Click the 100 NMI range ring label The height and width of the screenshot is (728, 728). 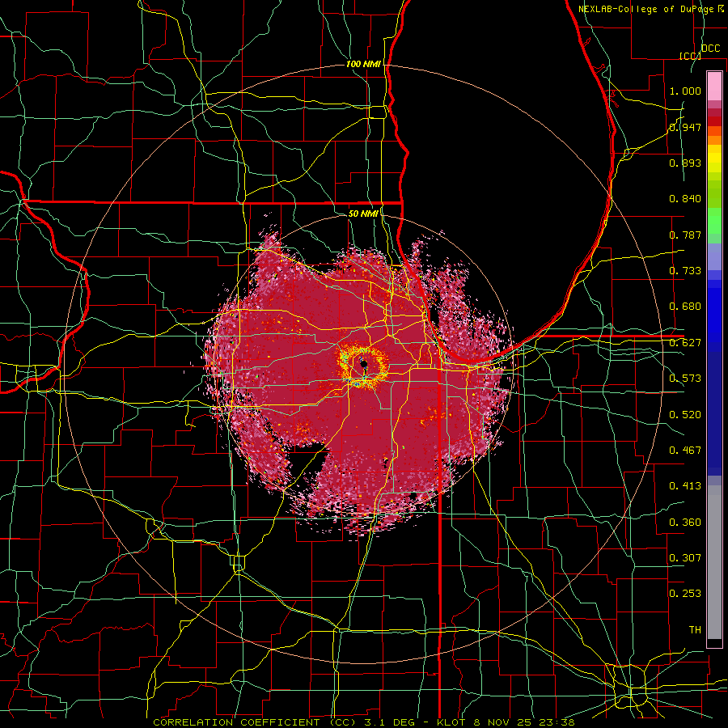click(363, 64)
